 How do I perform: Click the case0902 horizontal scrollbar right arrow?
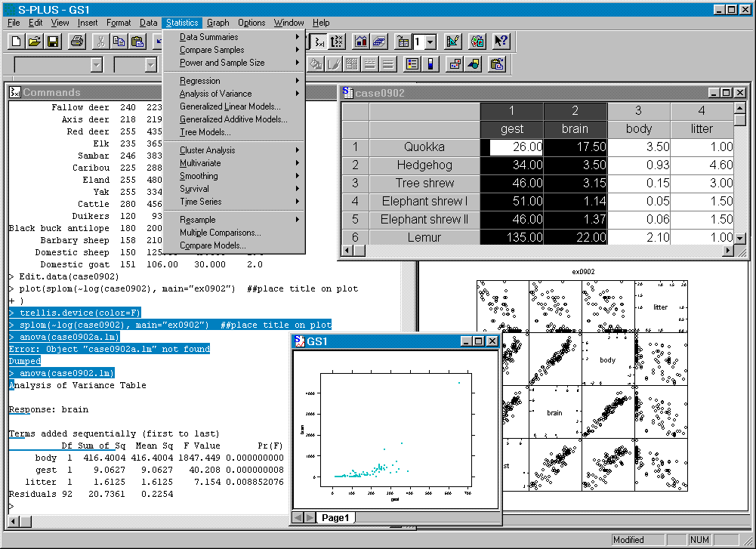[x=728, y=250]
